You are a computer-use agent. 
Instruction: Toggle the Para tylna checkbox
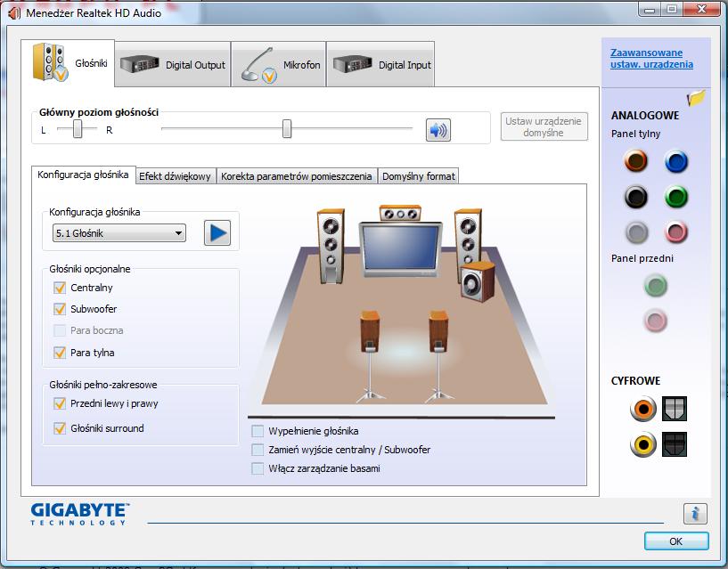(x=60, y=353)
